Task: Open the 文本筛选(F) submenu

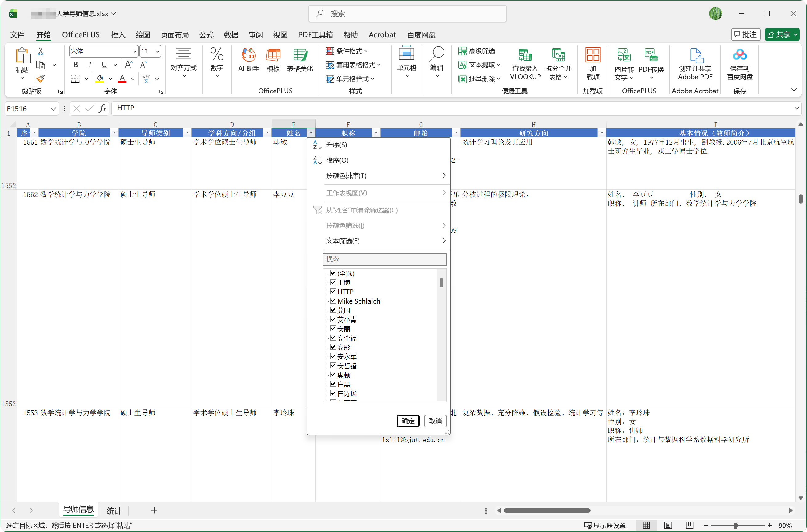Action: 385,241
